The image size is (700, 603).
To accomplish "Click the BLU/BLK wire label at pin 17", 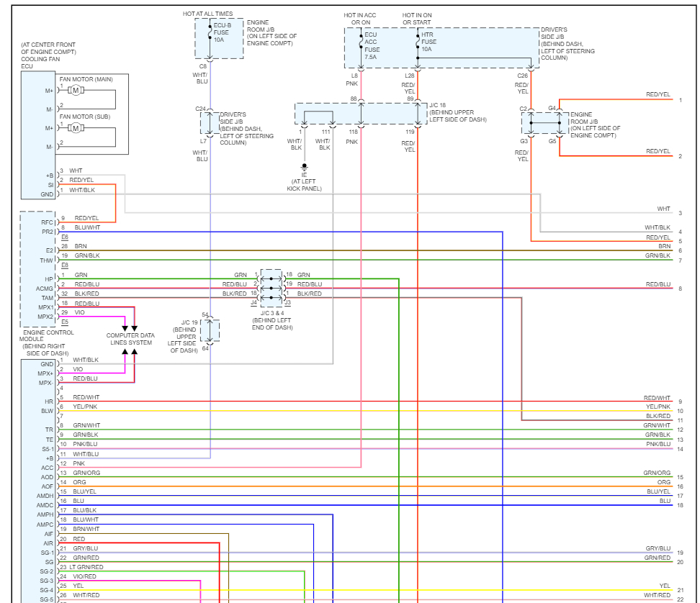I will click(84, 510).
